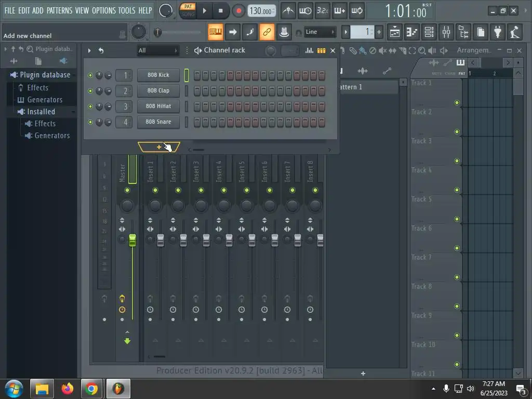Add a new channel with plus button
532x399 pixels.
click(x=159, y=147)
